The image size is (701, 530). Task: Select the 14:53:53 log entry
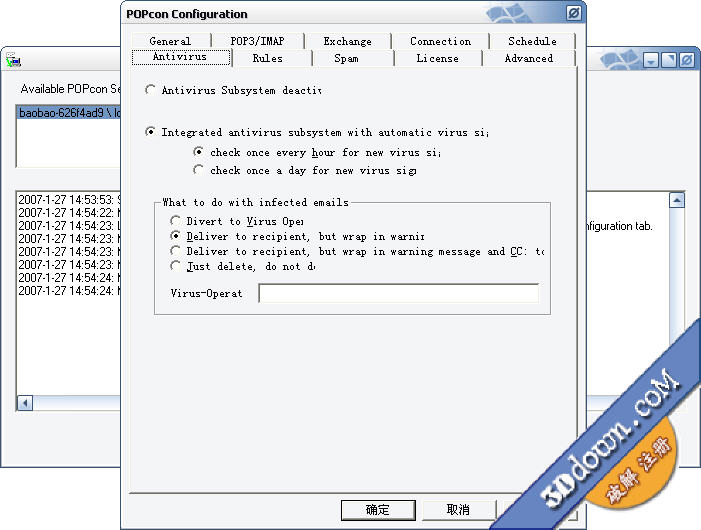click(69, 200)
